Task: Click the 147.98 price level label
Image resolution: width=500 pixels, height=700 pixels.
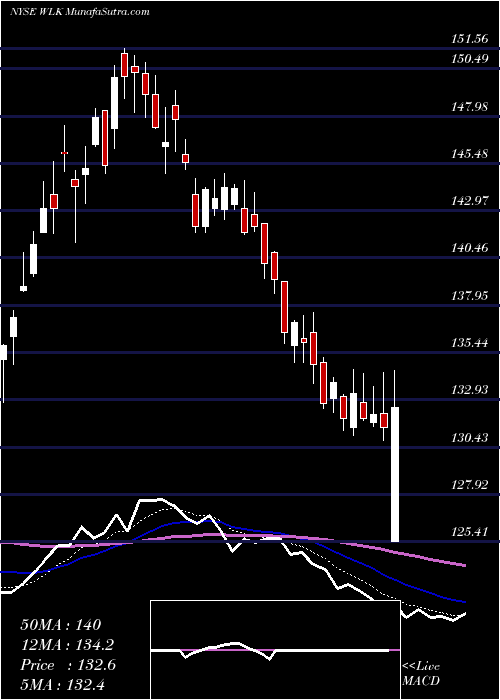Action: coord(468,107)
